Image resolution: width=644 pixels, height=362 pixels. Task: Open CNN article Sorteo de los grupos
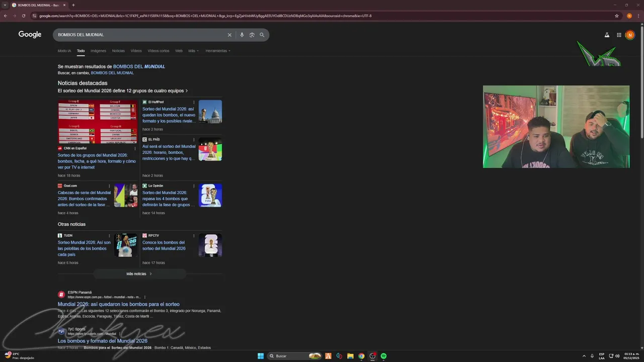[x=97, y=161]
